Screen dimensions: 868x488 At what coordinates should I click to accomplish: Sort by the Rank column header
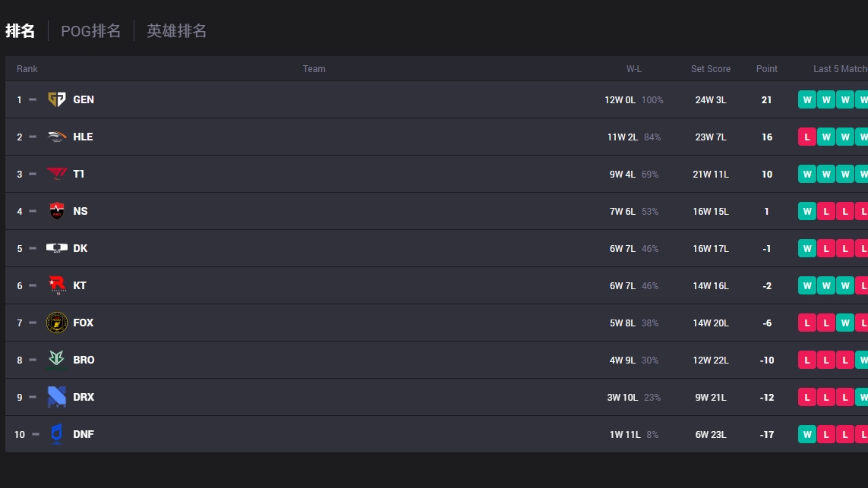[x=27, y=68]
